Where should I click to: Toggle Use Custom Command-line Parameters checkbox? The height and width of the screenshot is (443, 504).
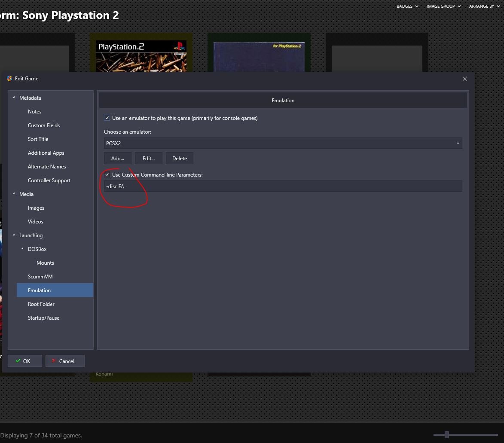tap(107, 174)
